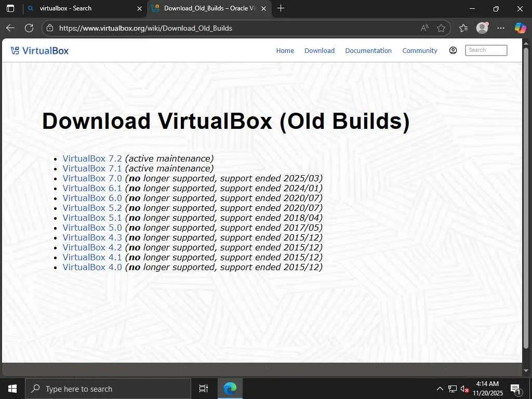Close the Download_Old_Builds tab
532x399 pixels.
[263, 8]
